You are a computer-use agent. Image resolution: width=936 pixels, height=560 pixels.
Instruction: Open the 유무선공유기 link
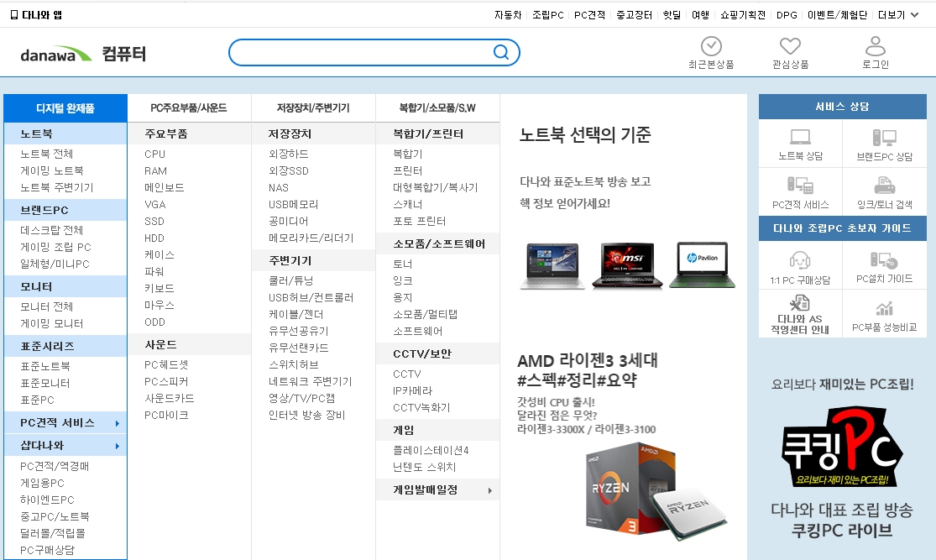(x=299, y=331)
